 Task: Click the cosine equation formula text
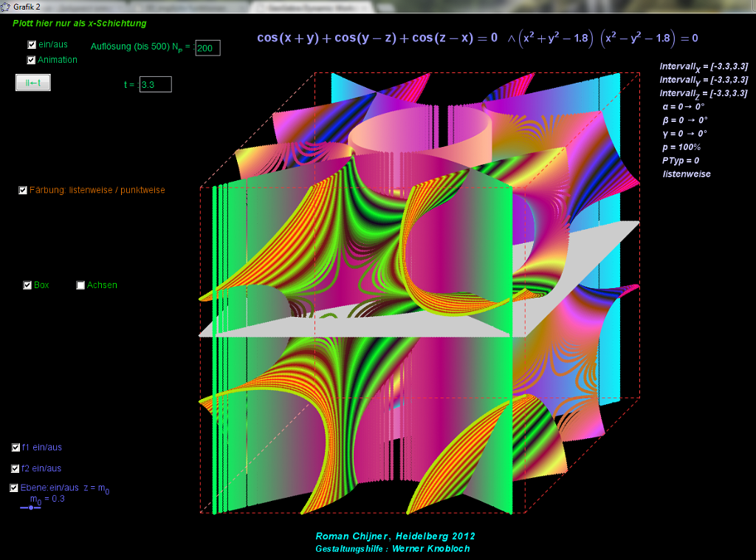(377, 38)
